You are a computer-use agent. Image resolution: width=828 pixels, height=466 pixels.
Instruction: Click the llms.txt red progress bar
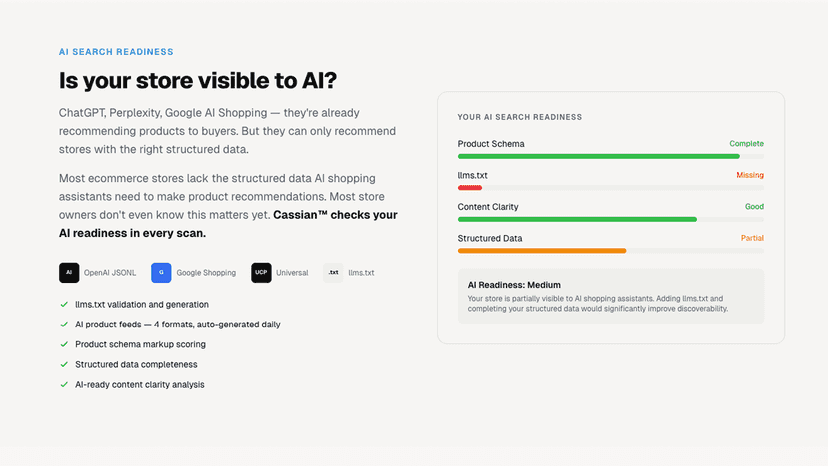(469, 188)
